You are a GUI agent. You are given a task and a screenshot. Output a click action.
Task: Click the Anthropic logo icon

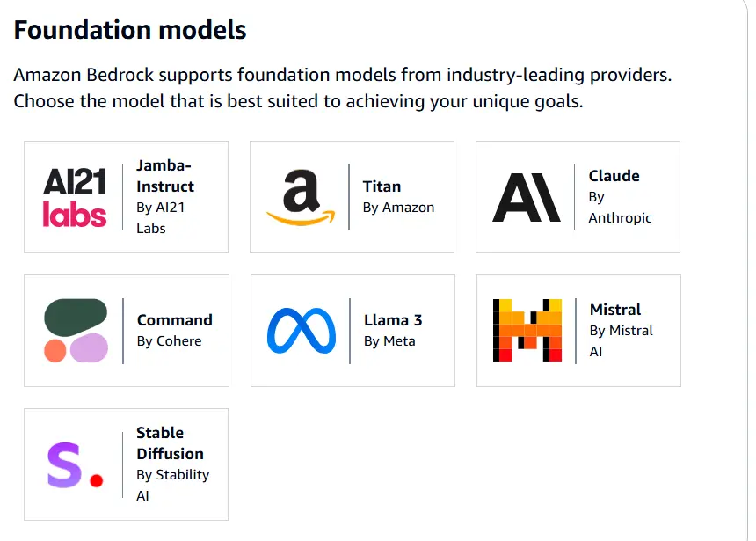(526, 197)
